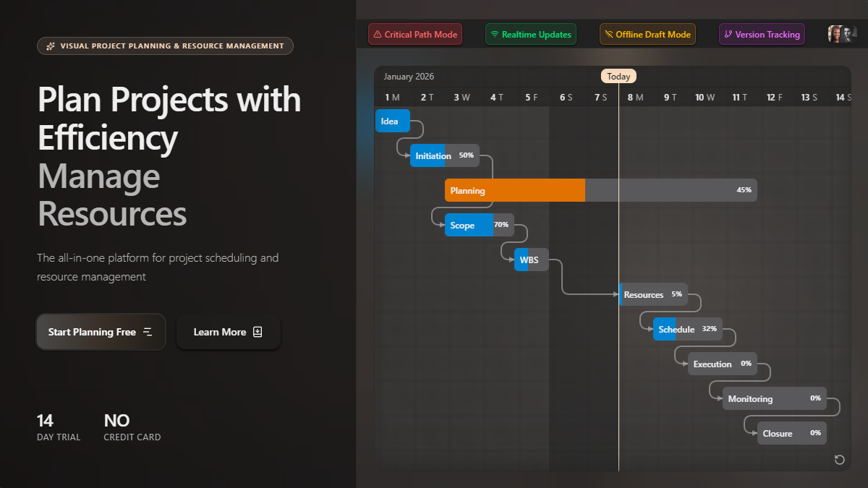The image size is (868, 488).
Task: Disable Offline Draft Mode
Action: coord(647,33)
